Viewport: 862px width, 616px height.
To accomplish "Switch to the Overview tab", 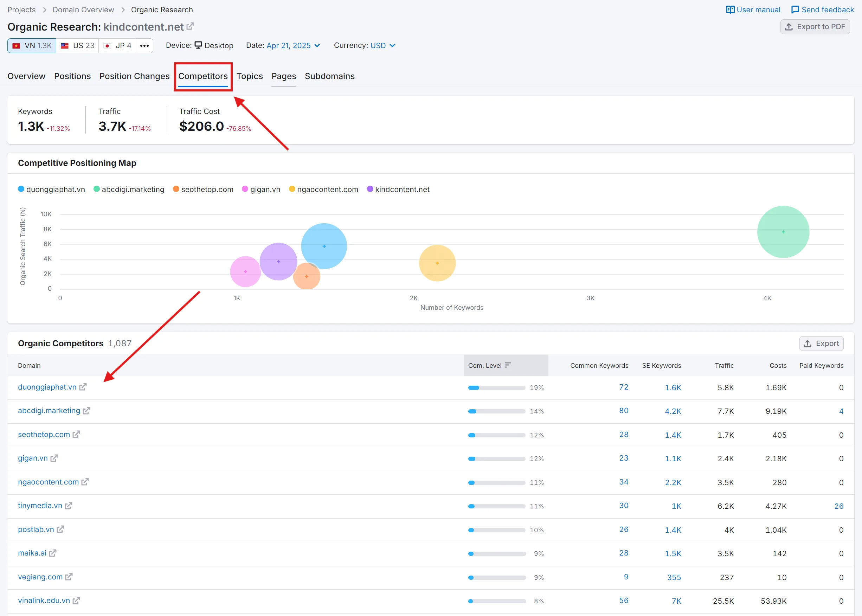I will tap(27, 76).
